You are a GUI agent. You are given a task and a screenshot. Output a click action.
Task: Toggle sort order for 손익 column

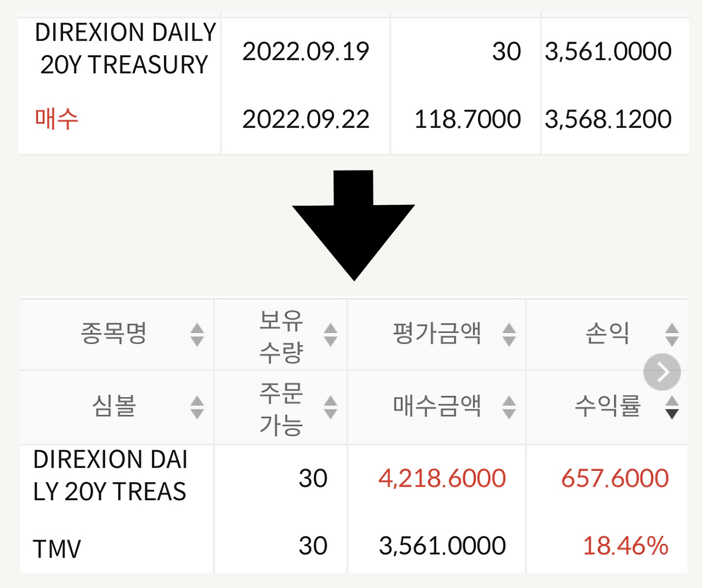coord(672,335)
